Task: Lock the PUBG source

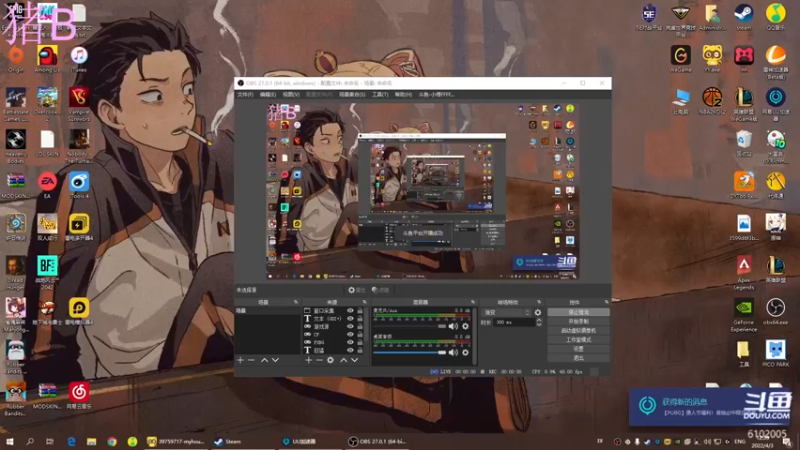Action: [360, 342]
